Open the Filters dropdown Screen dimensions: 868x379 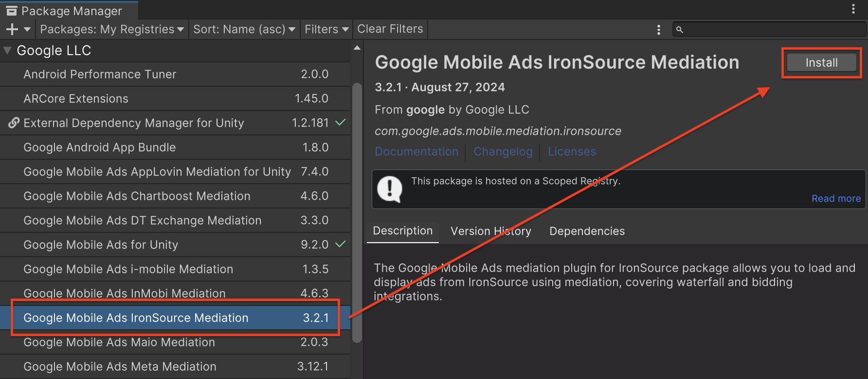pos(326,29)
